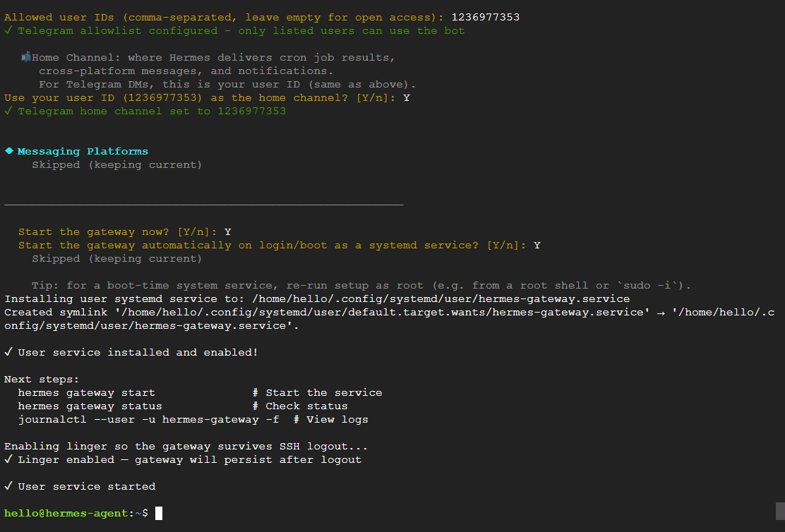Viewport: 785px width, 532px height.
Task: Click '# Start the service' comment
Action: [317, 393]
